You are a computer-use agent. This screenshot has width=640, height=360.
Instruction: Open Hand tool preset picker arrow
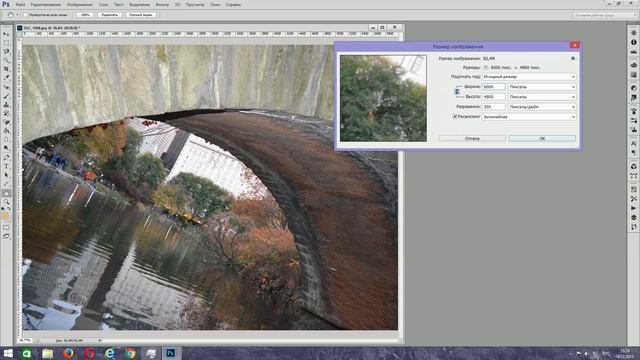(17, 15)
